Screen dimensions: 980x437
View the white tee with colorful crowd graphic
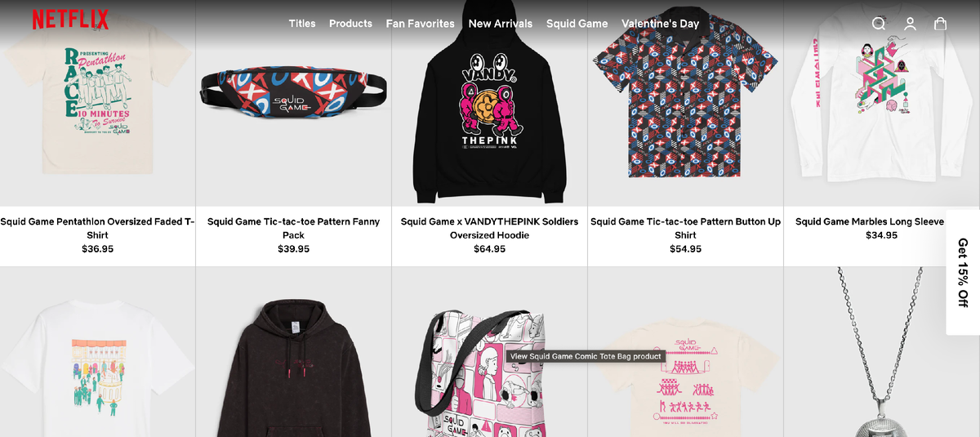[97, 352]
